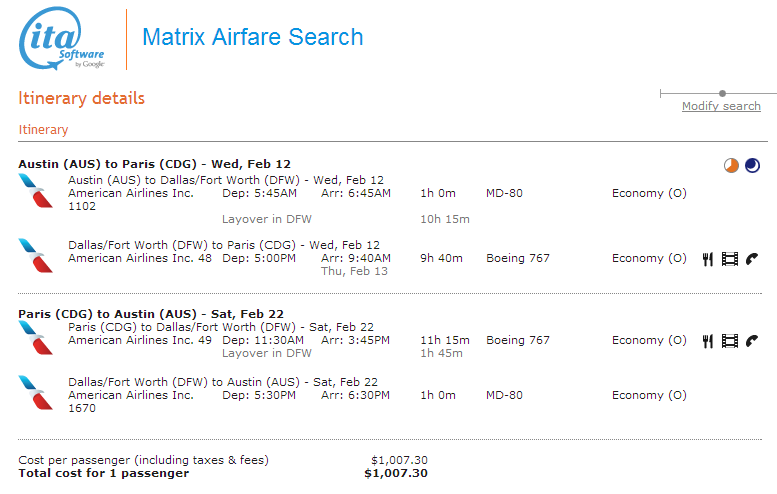
Task: Select Austin to Paris Wed, Feb 12 heading
Action: (155, 164)
